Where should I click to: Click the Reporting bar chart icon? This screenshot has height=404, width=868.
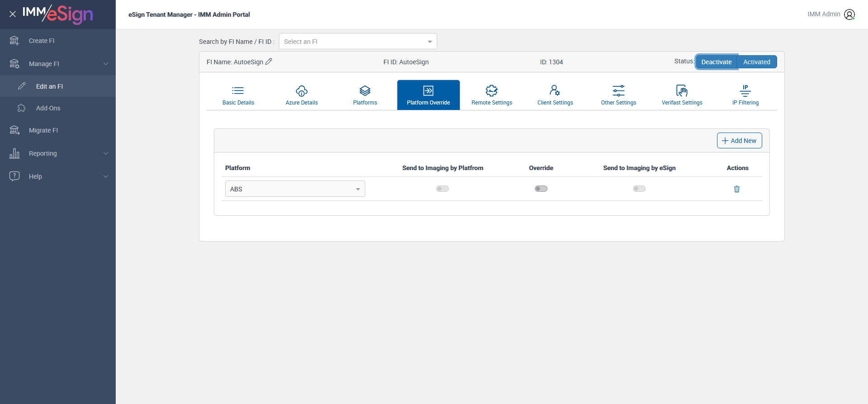point(14,153)
